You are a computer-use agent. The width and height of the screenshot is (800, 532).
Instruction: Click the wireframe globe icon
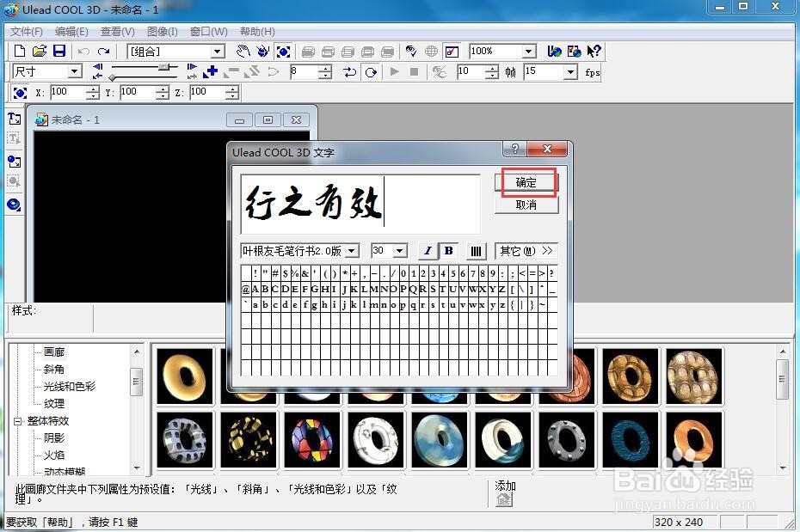pyautogui.click(x=431, y=52)
